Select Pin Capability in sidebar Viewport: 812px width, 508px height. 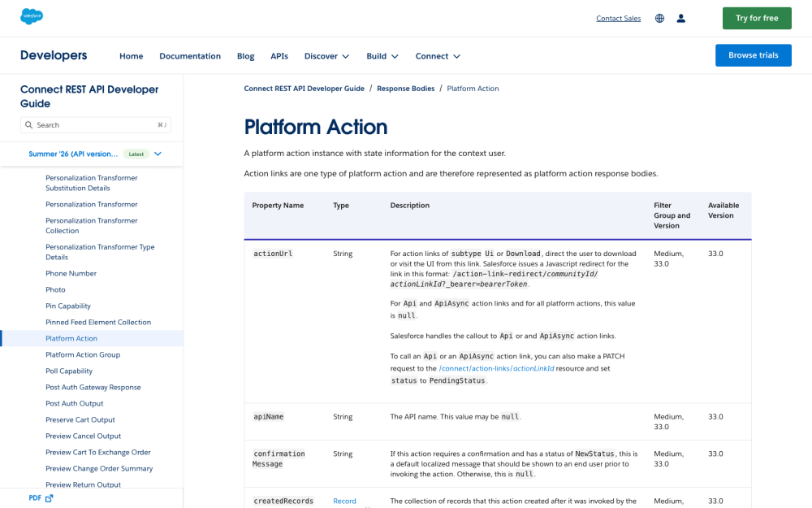tap(68, 306)
